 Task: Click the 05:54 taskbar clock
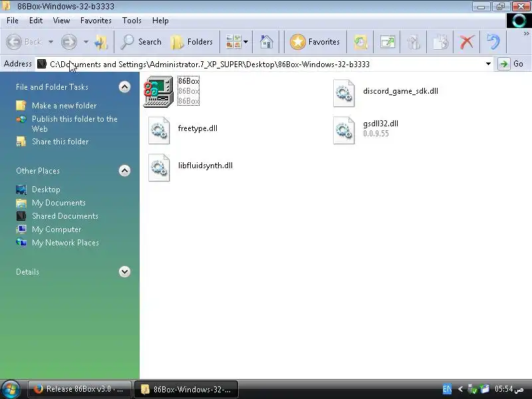click(x=509, y=389)
